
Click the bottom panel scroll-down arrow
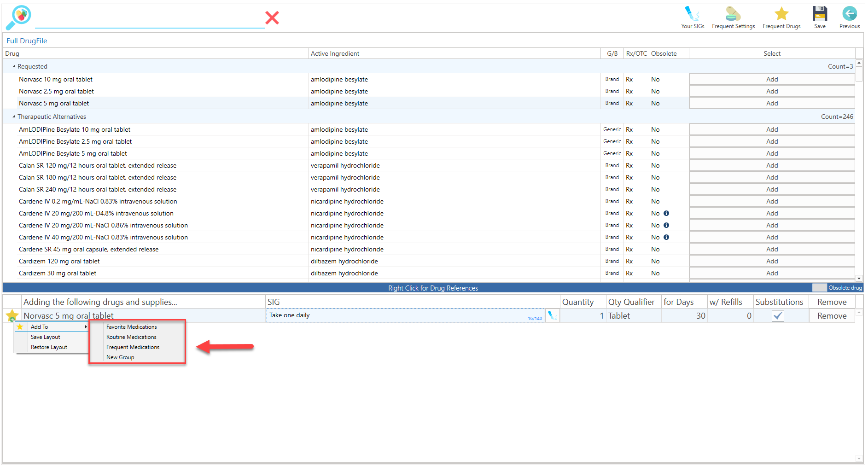tap(859, 459)
